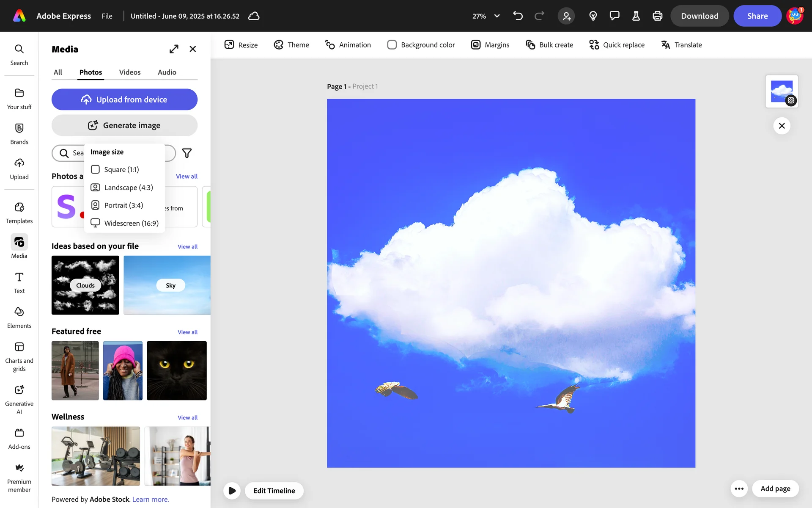Open the Learn more link
The image size is (812, 508).
click(151, 500)
